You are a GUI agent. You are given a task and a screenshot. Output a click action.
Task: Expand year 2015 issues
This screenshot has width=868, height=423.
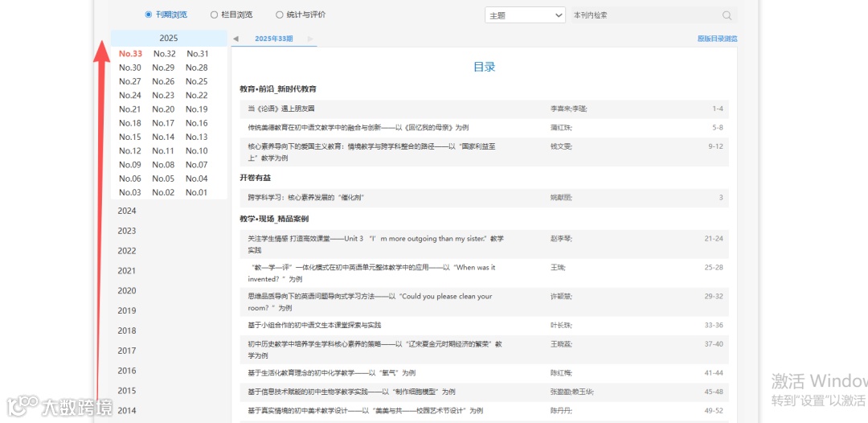coord(127,390)
